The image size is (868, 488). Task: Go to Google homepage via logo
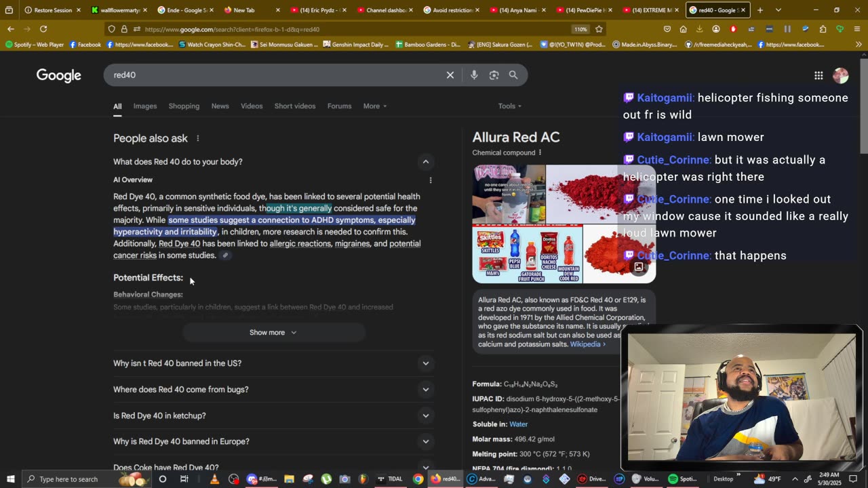click(x=59, y=76)
